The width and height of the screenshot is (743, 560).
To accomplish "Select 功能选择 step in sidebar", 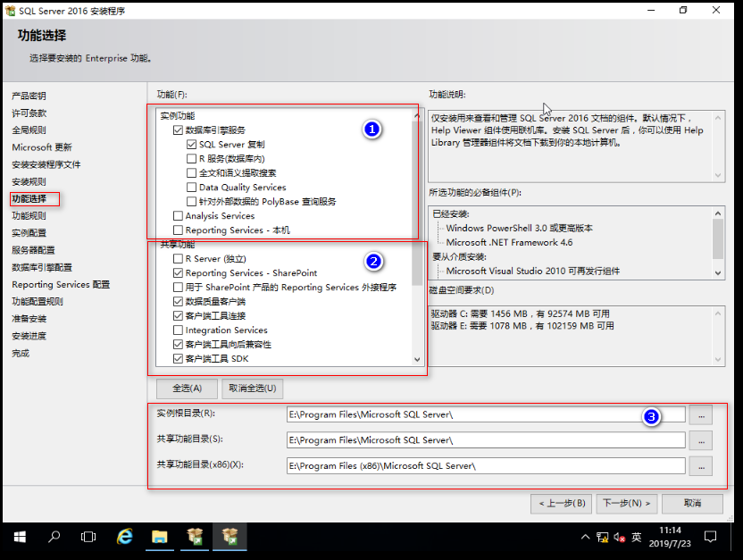I will pyautogui.click(x=29, y=199).
